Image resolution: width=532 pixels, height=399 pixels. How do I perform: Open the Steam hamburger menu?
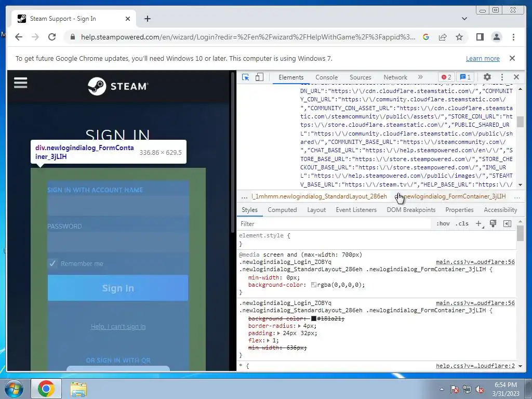20,83
